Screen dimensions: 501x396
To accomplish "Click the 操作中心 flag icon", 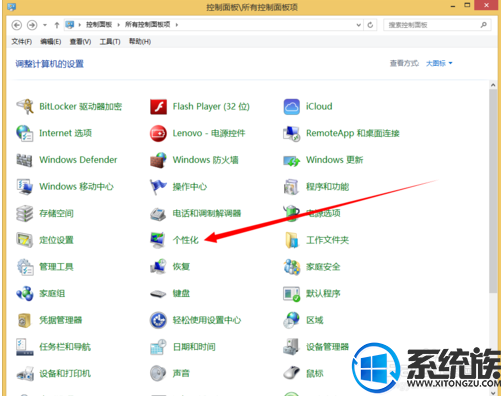I will pyautogui.click(x=158, y=187).
